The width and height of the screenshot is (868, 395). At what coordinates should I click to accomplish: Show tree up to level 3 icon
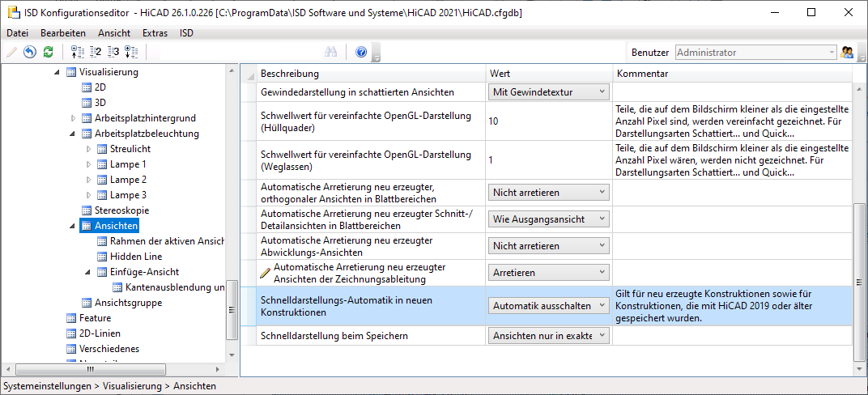(x=113, y=52)
